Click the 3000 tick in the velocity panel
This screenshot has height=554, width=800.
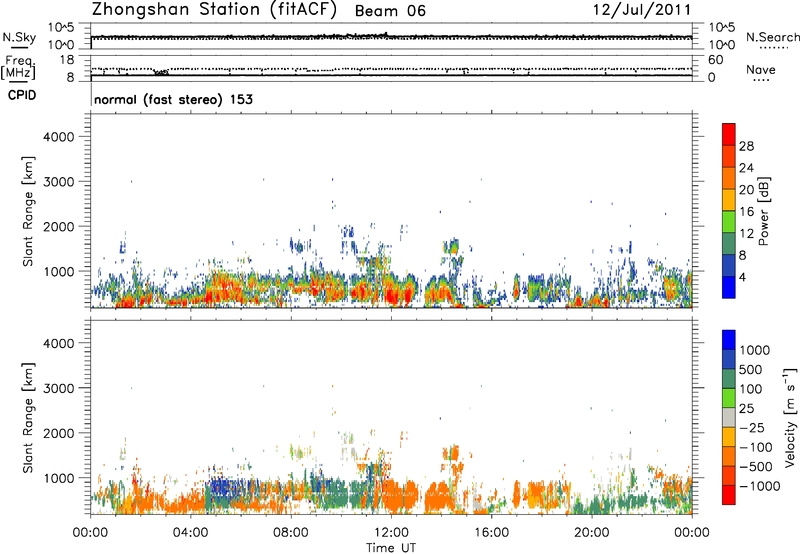click(59, 388)
